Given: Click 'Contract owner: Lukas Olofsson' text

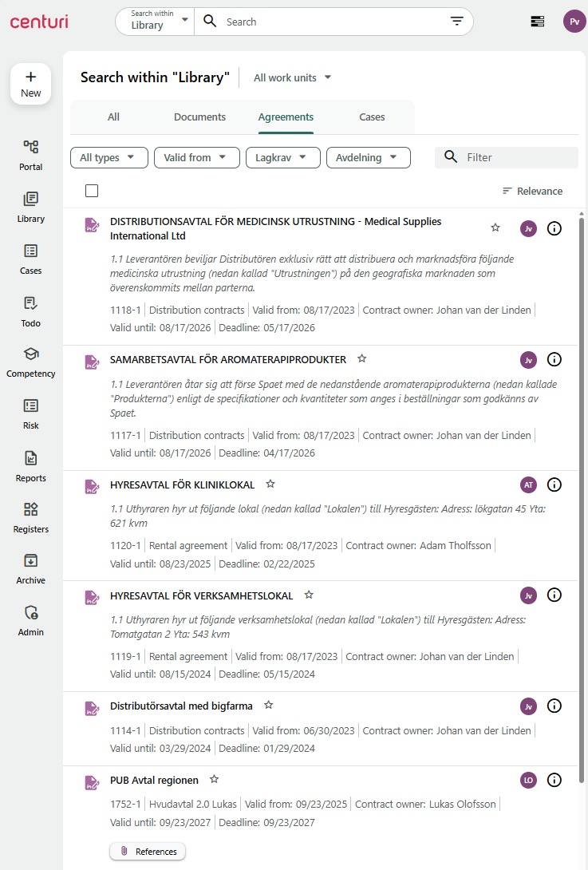Looking at the screenshot, I should click(425, 804).
